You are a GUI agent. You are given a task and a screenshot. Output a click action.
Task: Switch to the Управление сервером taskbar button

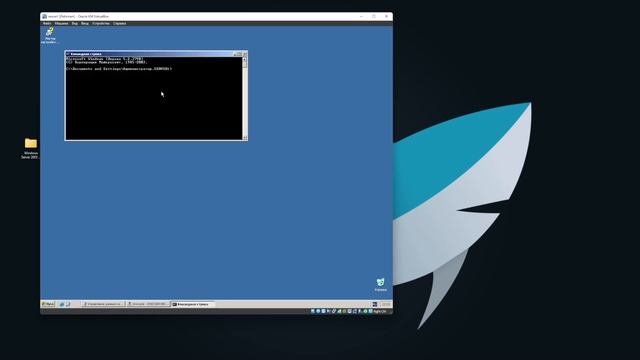point(102,304)
